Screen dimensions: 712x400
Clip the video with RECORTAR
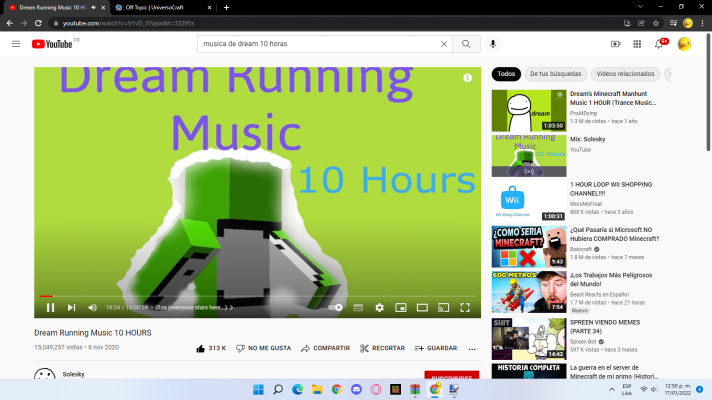pyautogui.click(x=382, y=348)
